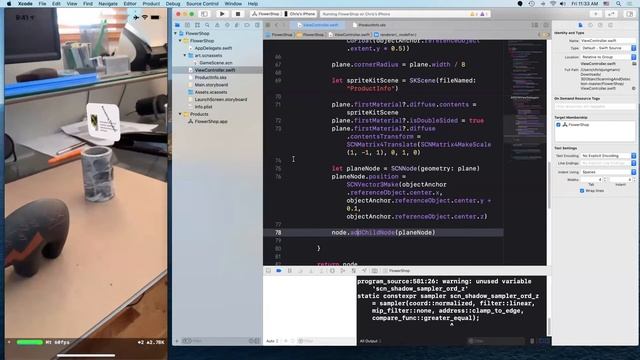
Task: Open the Indent Using dropdown
Action: [608, 172]
